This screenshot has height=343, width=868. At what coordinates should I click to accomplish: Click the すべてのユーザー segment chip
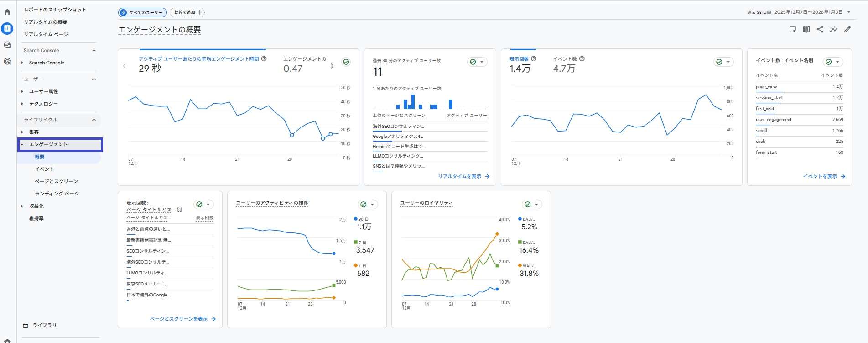pos(142,12)
